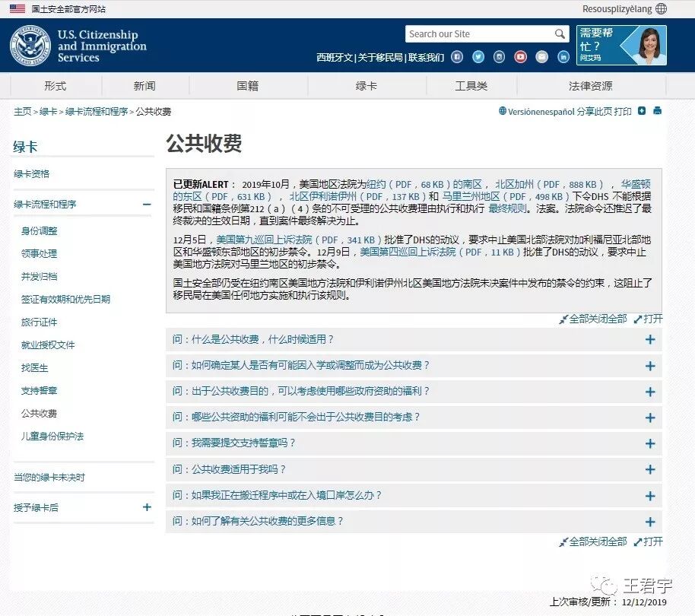This screenshot has width=695, height=616.
Task: Click the virtual assistant Emma avatar
Action: [x=650, y=45]
